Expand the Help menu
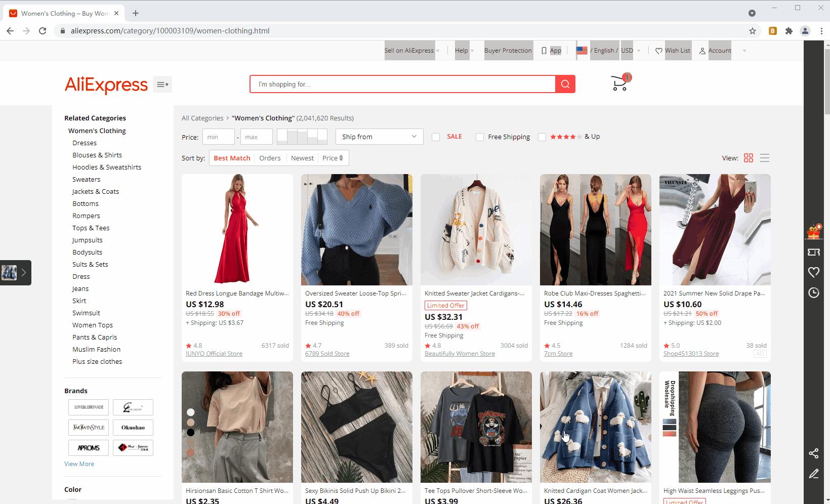Screen dimensions: 830x504 coord(464,51)
